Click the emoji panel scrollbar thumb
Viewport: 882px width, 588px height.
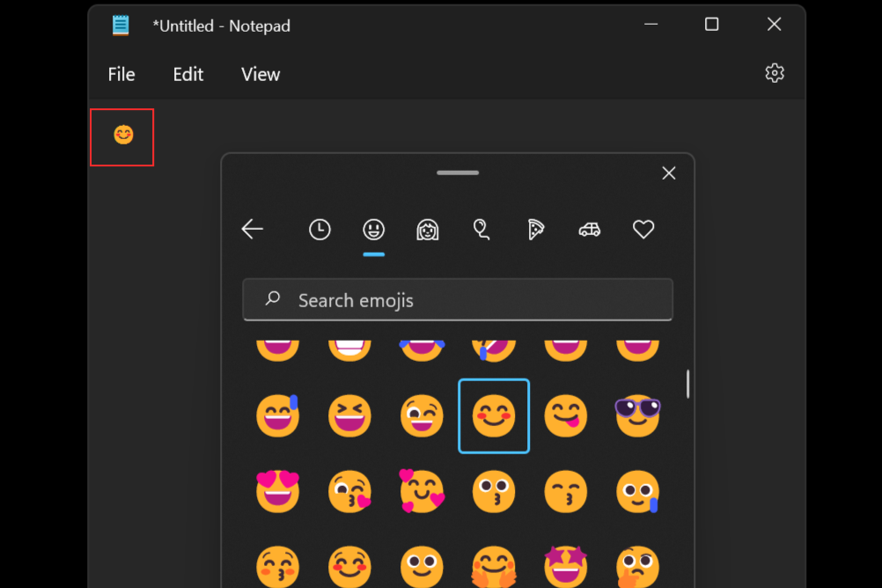[x=687, y=384]
